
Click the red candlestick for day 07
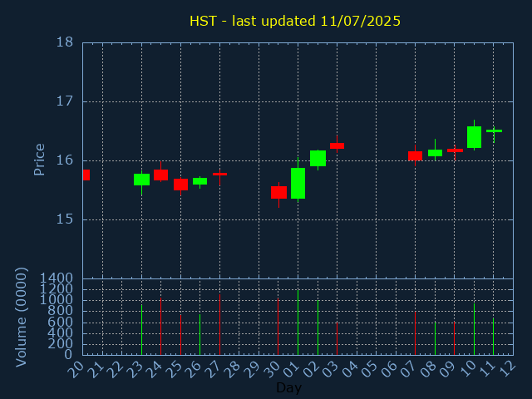click(x=416, y=155)
